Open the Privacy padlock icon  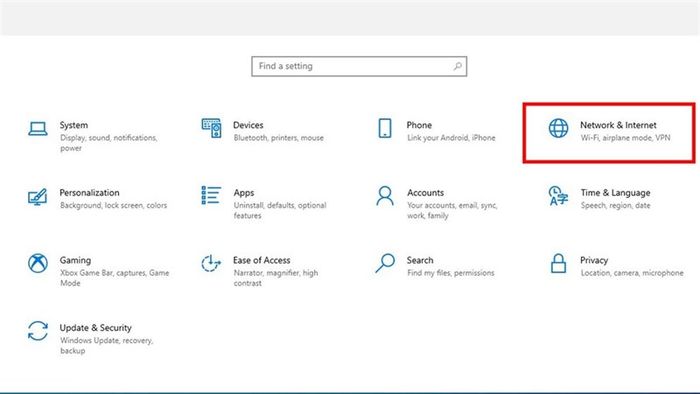(558, 263)
